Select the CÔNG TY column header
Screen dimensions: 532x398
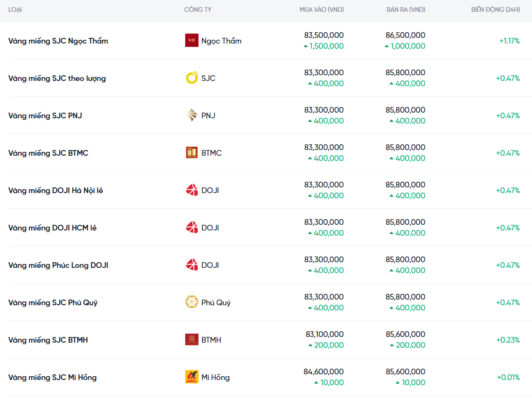198,10
